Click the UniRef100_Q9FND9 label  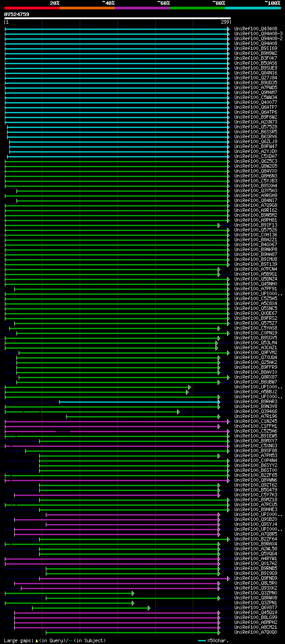point(256,578)
